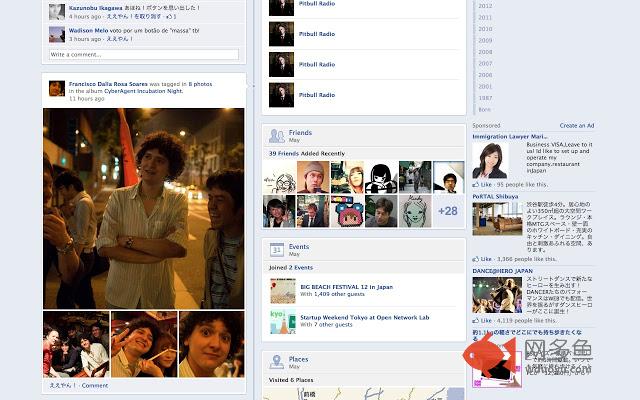Click '39 Friends Added Recently' text
This screenshot has height=400, width=640.
(x=307, y=153)
